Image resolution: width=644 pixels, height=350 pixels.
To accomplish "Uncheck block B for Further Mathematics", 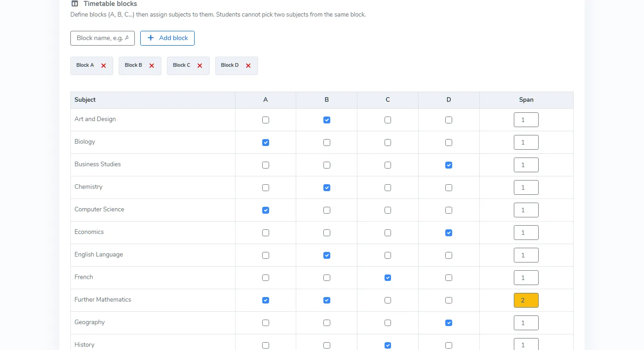I will 327,300.
